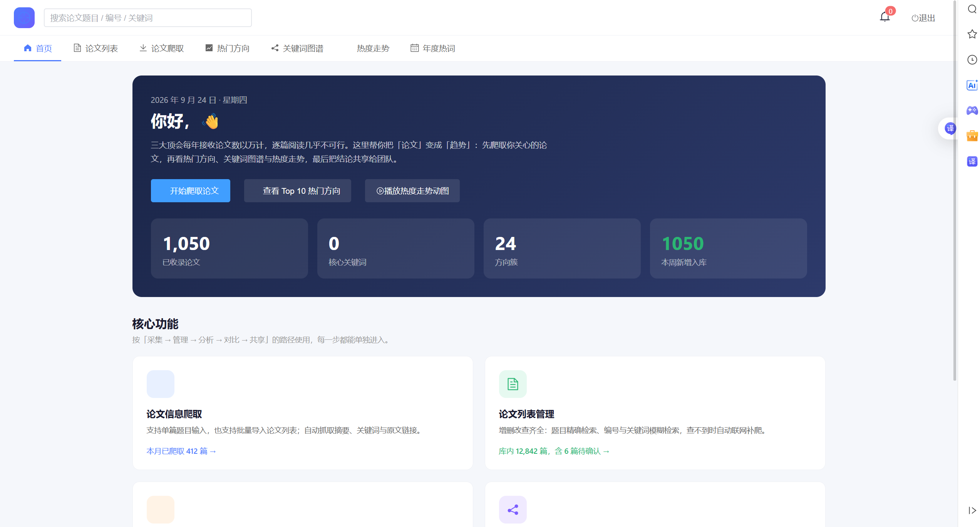Click the orange card icon at bottom

point(161,510)
